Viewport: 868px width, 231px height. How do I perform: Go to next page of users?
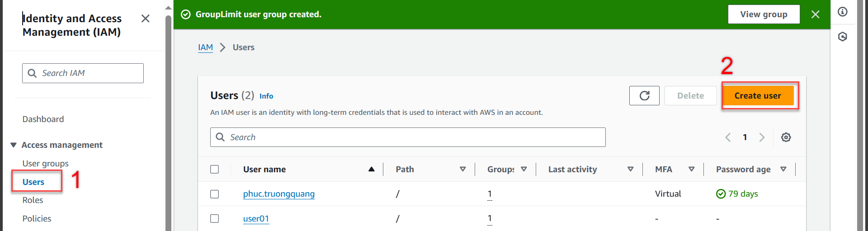click(762, 137)
